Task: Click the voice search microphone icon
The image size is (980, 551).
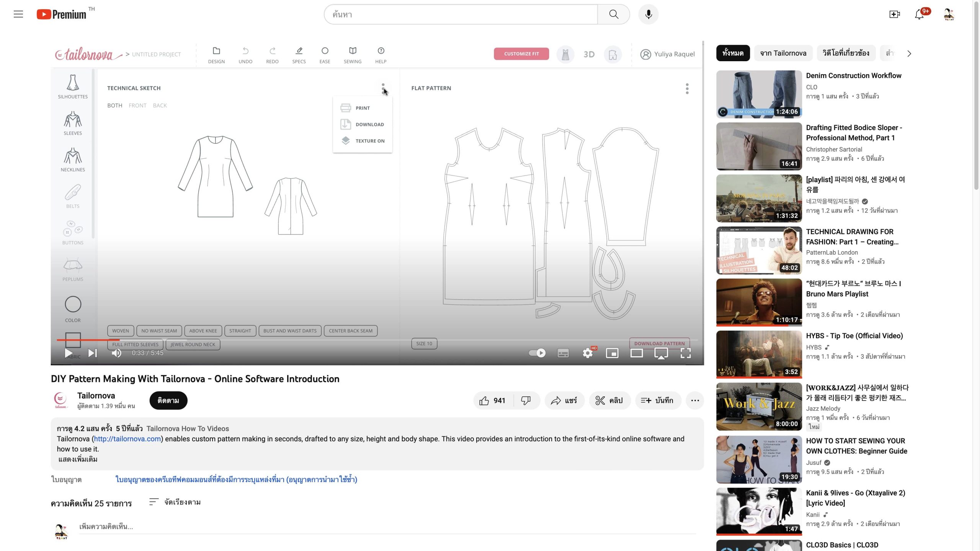Action: (648, 15)
